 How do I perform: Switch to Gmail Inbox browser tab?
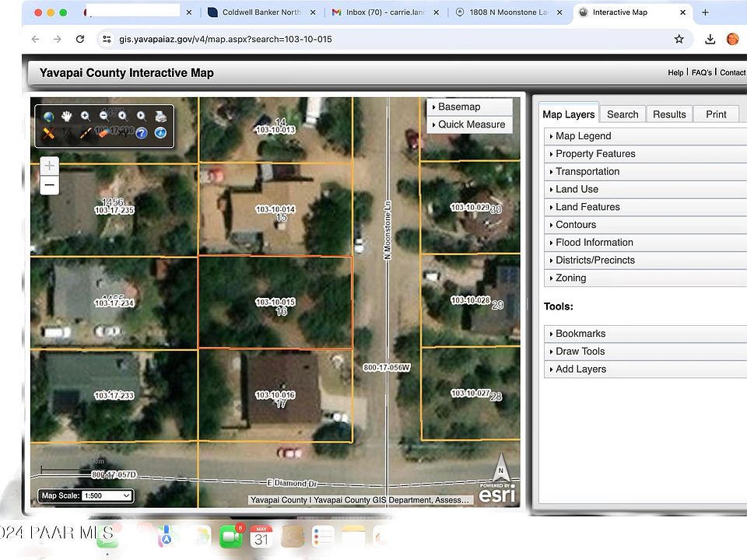click(x=385, y=12)
